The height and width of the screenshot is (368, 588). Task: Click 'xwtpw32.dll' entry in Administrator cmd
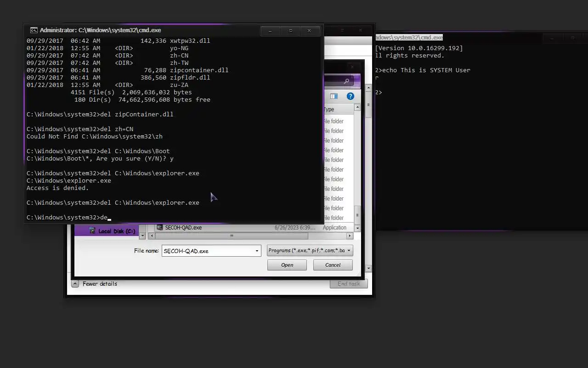190,40
